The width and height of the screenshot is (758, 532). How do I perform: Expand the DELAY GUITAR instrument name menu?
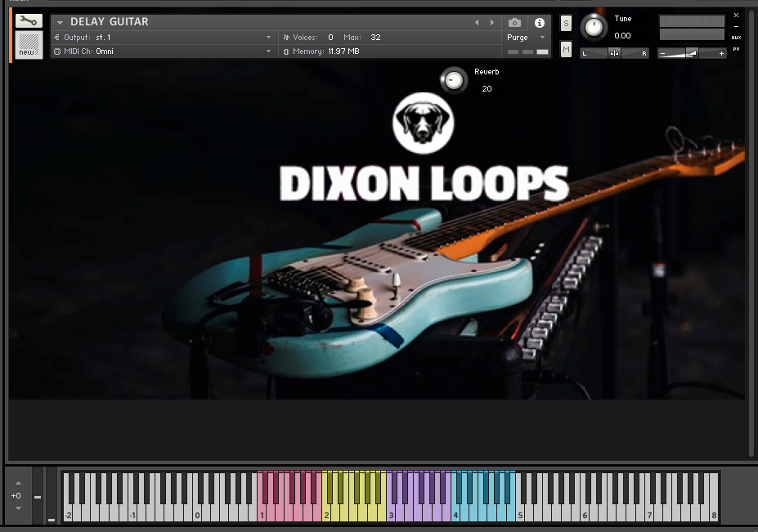coord(60,23)
